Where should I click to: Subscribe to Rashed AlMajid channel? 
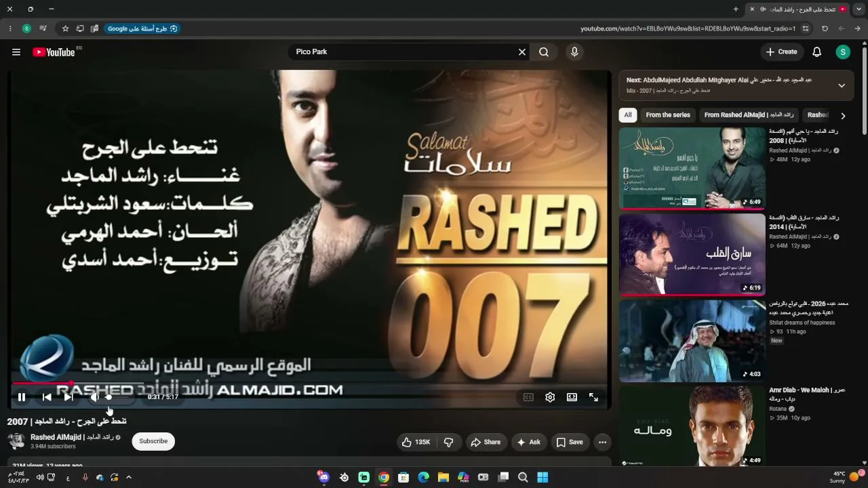click(153, 441)
